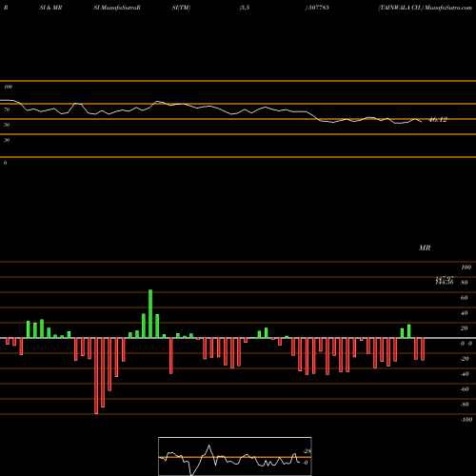Viewport: 476px width, 476px height.
Task: Click the MR axis label 40
Action: tap(465, 313)
